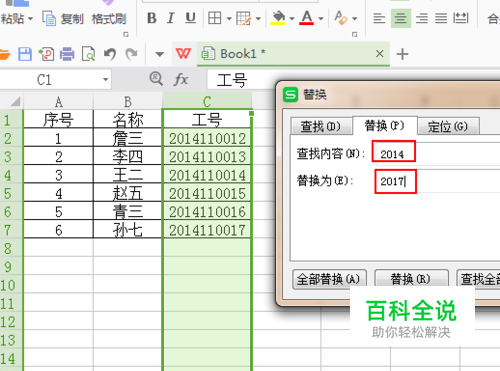Viewport: 500px width, 371px height.
Task: Select cell containing 赵五
Action: tap(128, 193)
